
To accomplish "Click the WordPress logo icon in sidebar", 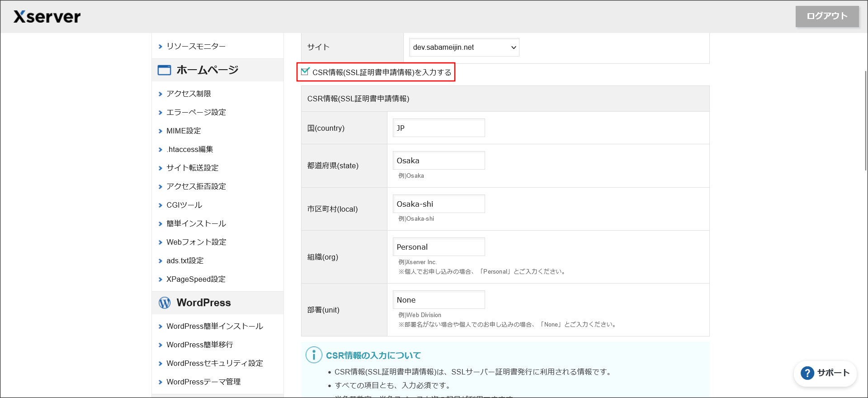I will (x=165, y=303).
